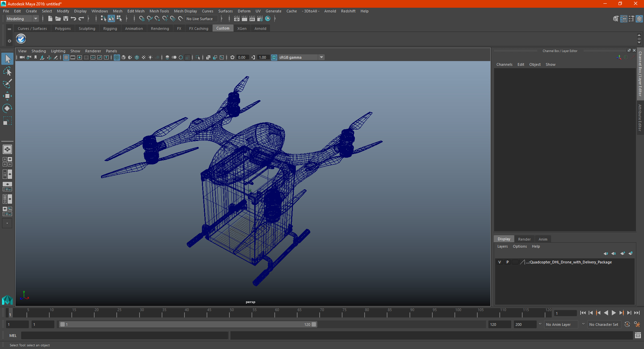Click the MEL command line input field
This screenshot has height=349, width=644.
124,336
